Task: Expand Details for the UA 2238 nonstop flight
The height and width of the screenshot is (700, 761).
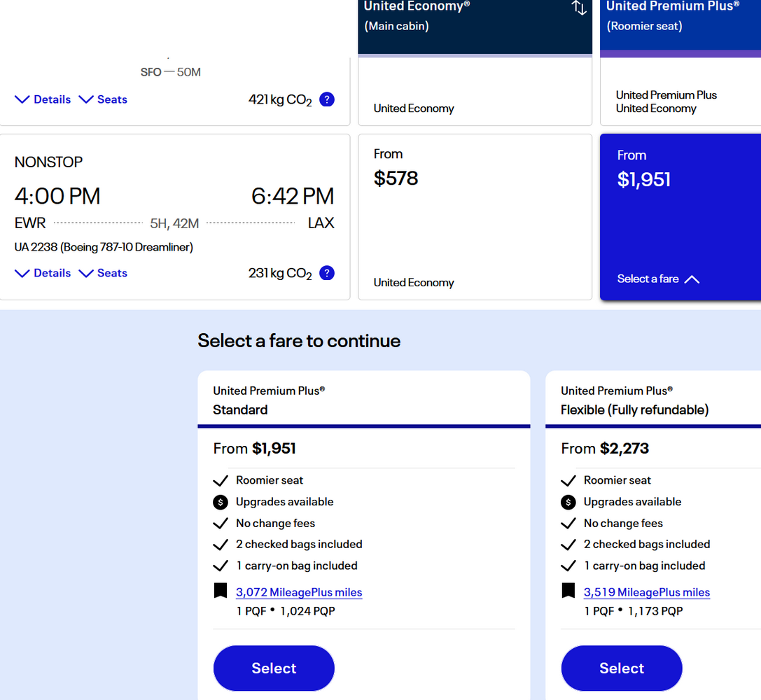Action: pyautogui.click(x=43, y=273)
